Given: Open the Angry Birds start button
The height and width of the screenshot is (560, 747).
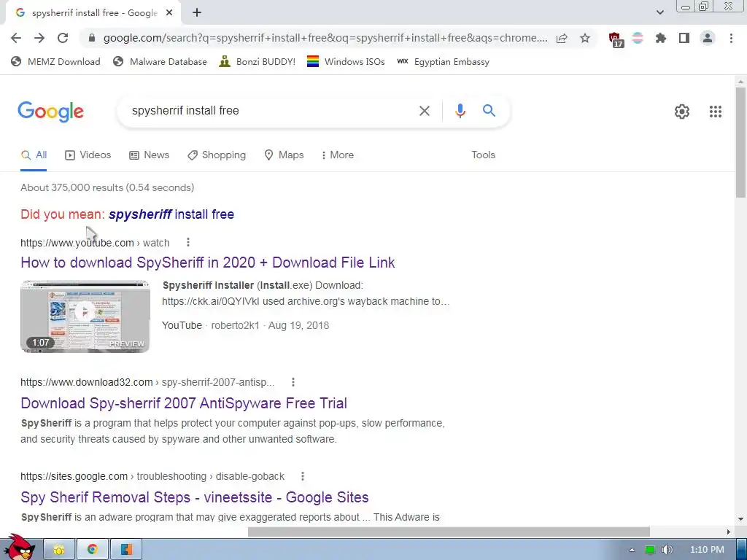Looking at the screenshot, I should [18, 548].
